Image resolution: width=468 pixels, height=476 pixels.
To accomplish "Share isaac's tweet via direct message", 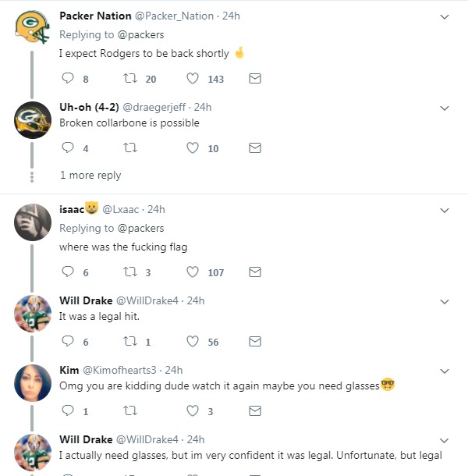I will click(x=254, y=272).
